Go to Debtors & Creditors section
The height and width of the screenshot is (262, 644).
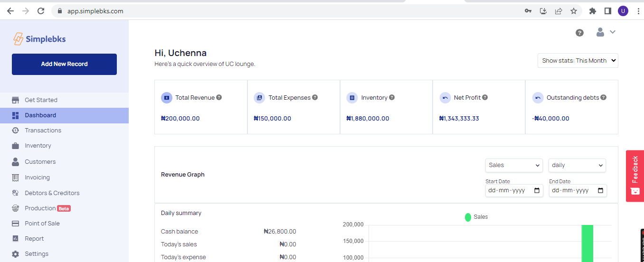(x=52, y=193)
